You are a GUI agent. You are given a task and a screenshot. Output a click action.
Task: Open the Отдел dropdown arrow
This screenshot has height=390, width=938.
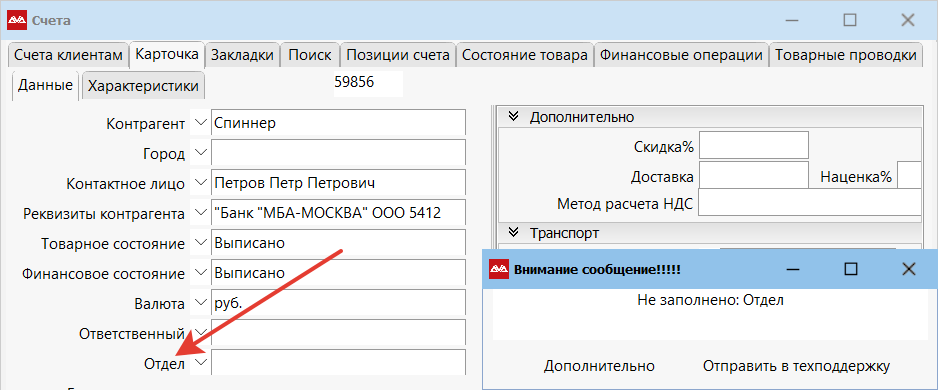point(200,362)
